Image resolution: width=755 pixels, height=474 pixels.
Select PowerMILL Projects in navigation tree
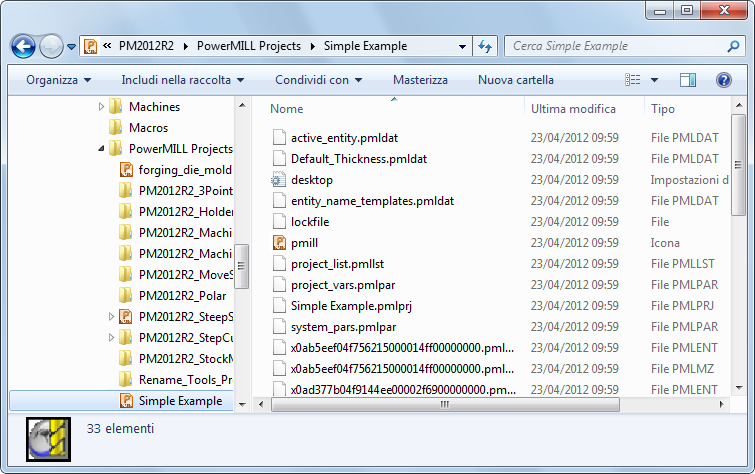pos(181,149)
